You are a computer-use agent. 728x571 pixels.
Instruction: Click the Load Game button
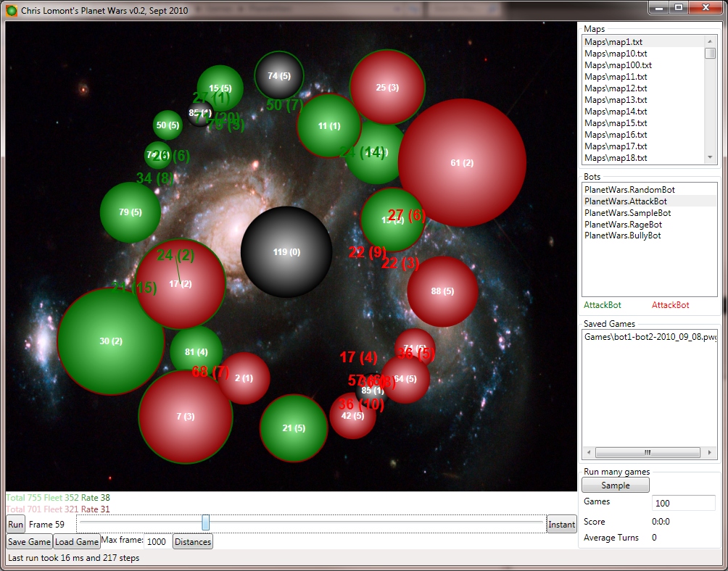(77, 542)
